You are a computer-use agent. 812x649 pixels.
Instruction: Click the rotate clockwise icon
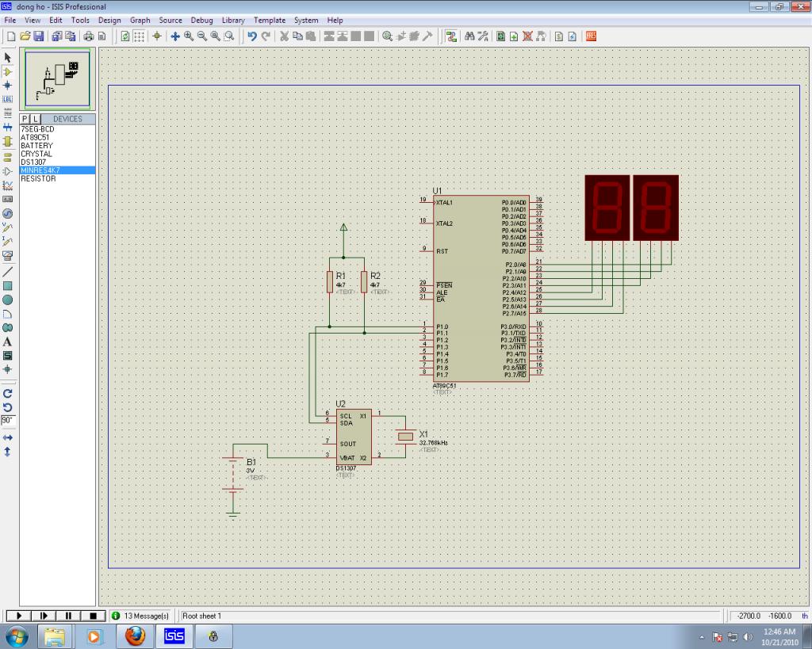(8, 393)
